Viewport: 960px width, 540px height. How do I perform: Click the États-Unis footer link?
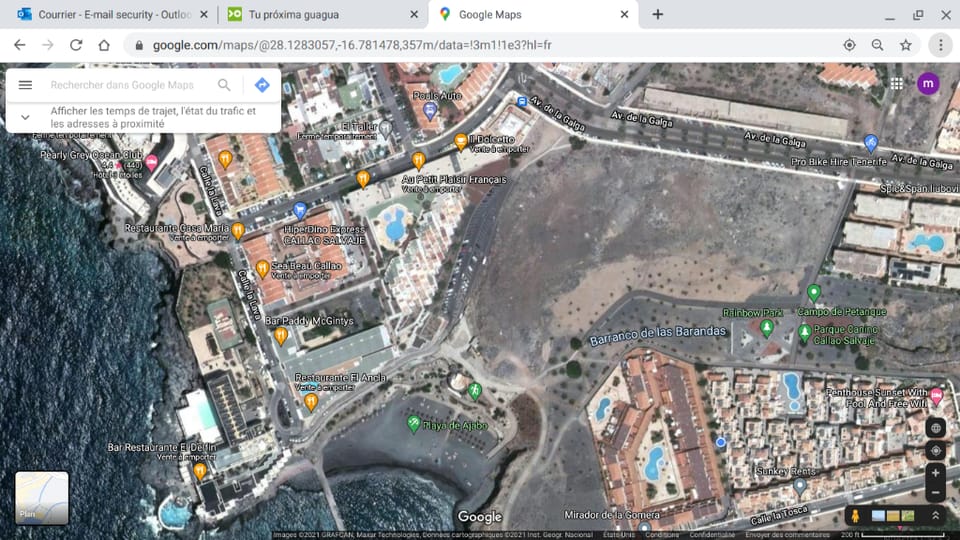tap(618, 535)
